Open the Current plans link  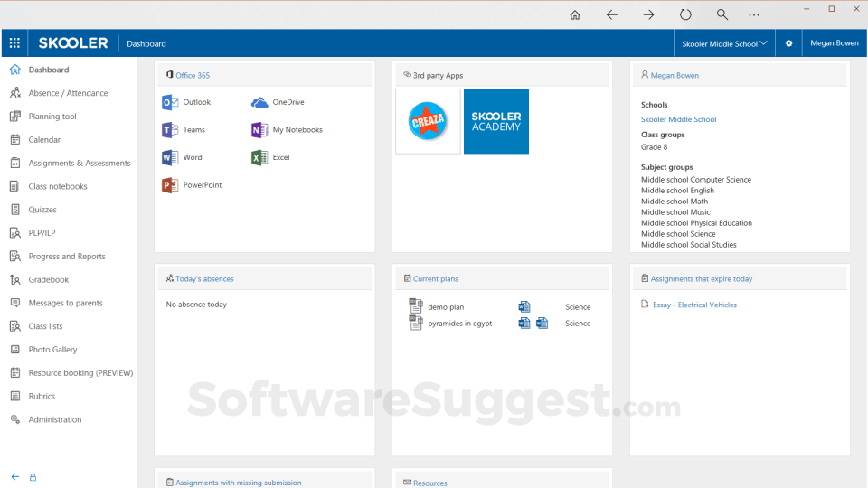tap(435, 279)
